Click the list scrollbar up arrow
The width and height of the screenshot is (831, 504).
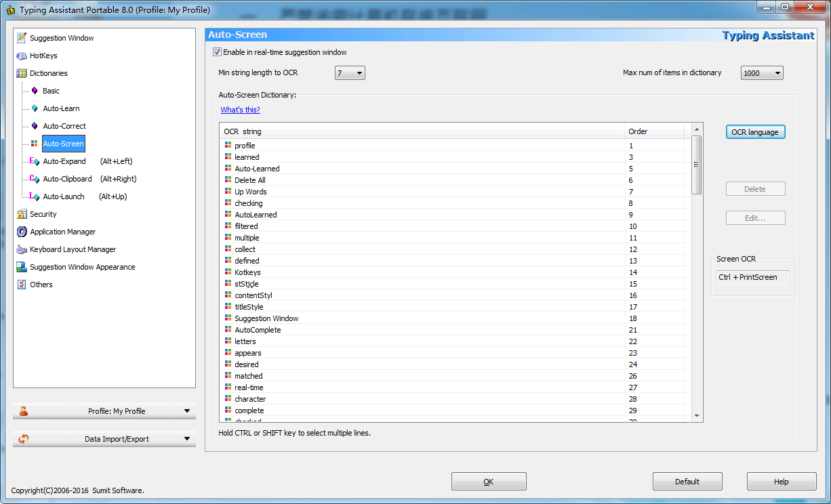click(697, 129)
